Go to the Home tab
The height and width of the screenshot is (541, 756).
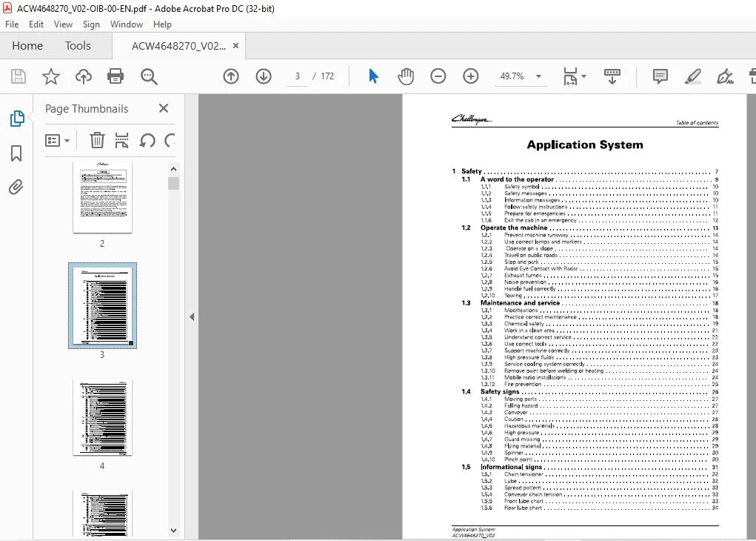click(27, 46)
